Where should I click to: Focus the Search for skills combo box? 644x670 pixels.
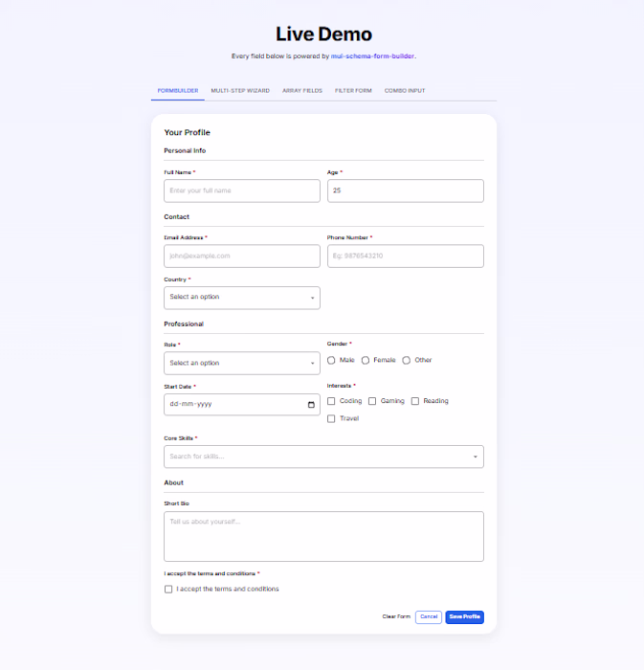tap(323, 457)
